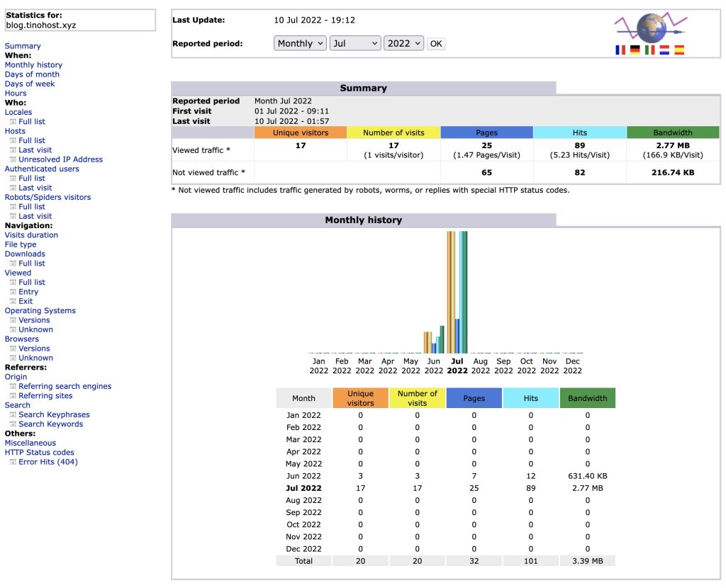Click the Unknown icon under Browsers
This screenshot has height=588, width=726.
13,358
